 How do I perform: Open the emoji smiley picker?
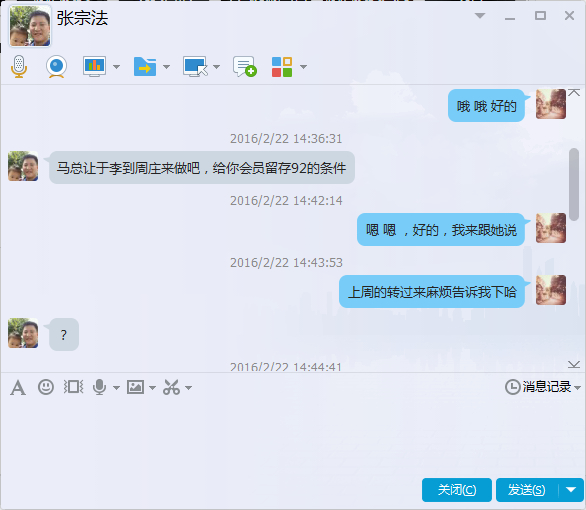tap(46, 387)
